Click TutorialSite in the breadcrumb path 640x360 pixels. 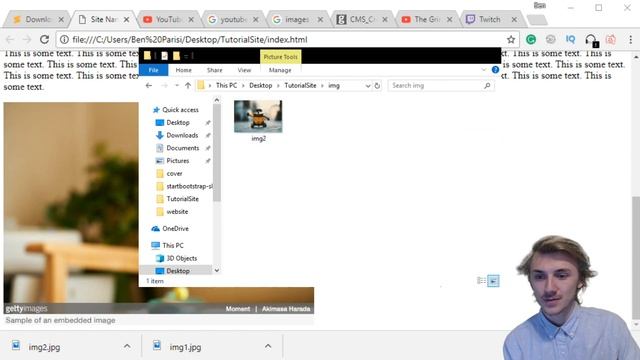[x=300, y=85]
